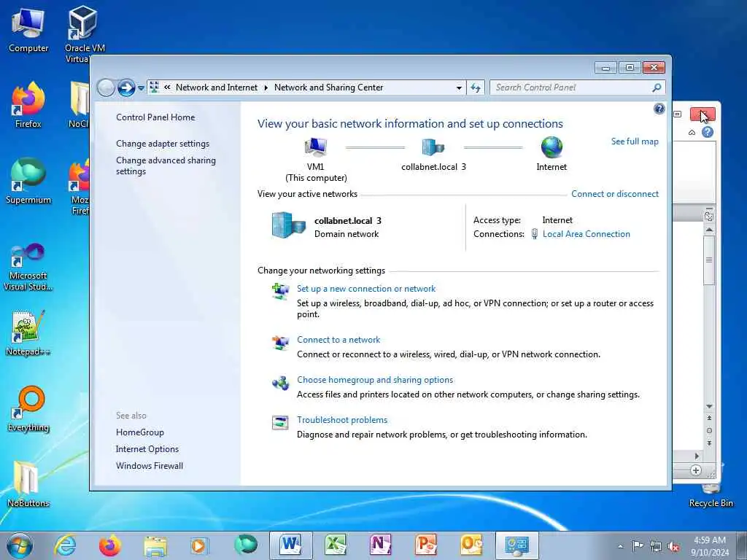The height and width of the screenshot is (560, 747).
Task: Open Supermium from the taskbar
Action: (246, 545)
